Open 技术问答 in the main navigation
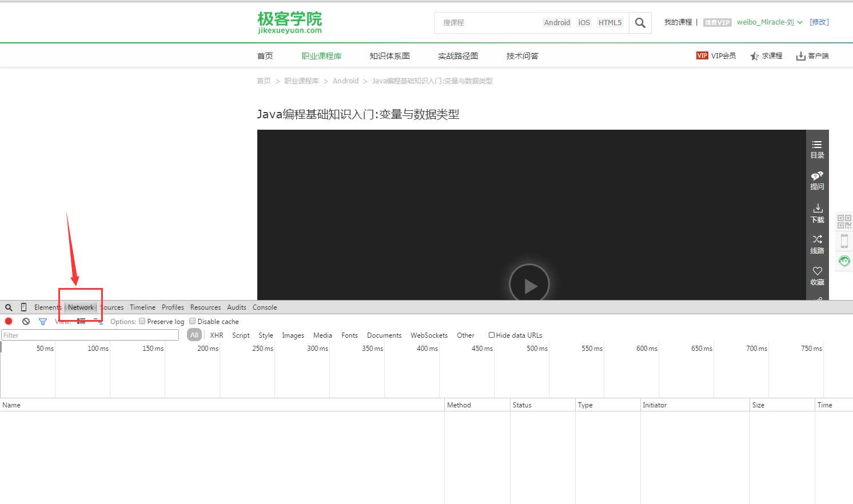The height and width of the screenshot is (504, 853). [522, 56]
